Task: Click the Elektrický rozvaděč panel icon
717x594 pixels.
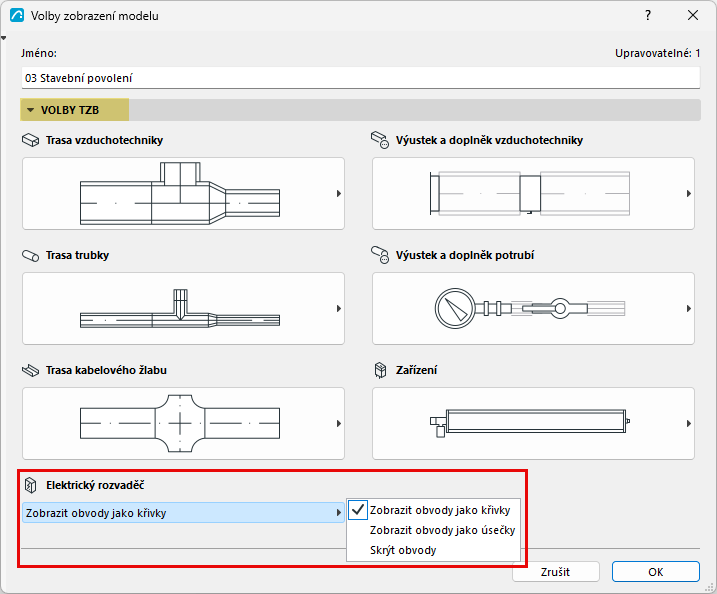Action: pyautogui.click(x=30, y=485)
